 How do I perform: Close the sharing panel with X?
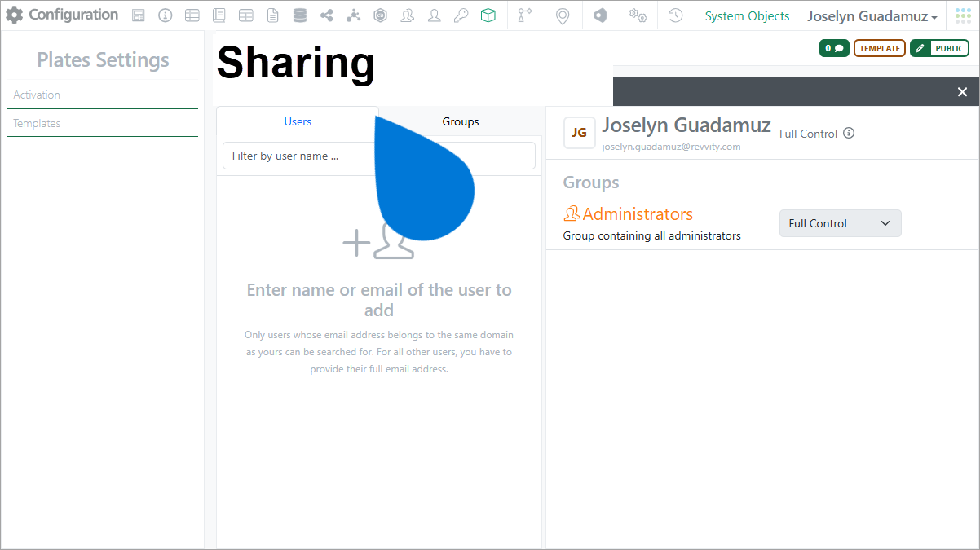[962, 92]
